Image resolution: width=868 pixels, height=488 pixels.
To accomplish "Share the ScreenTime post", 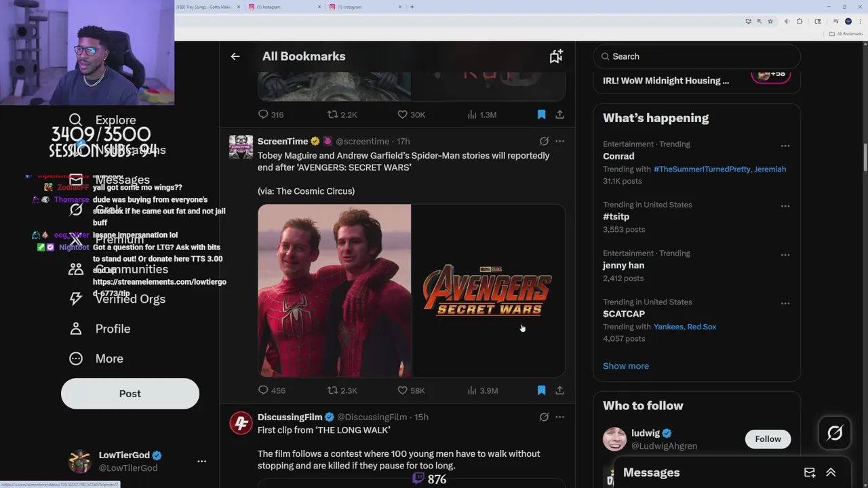I will point(559,390).
